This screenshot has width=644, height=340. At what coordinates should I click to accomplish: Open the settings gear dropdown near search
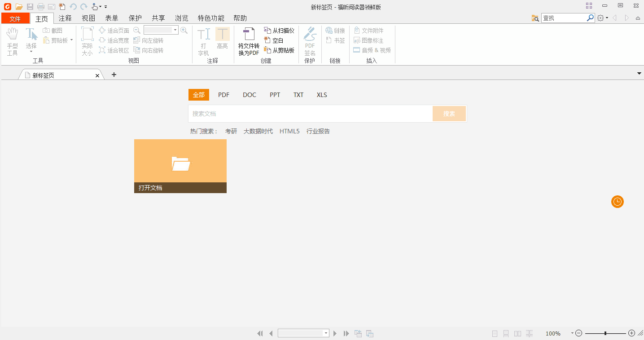(x=603, y=18)
